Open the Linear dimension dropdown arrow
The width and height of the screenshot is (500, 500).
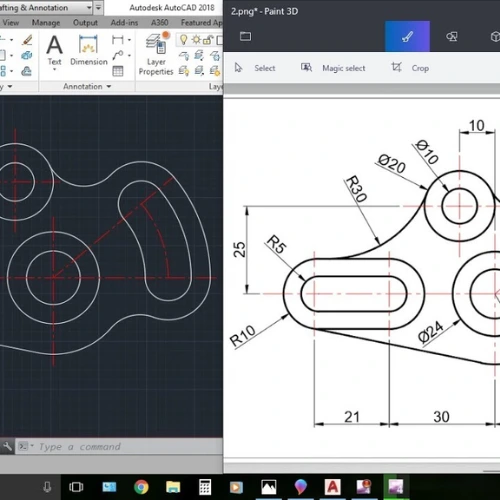coord(129,40)
